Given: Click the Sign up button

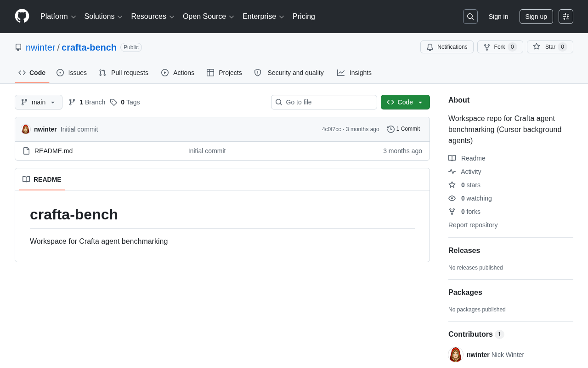Looking at the screenshot, I should coord(536,17).
